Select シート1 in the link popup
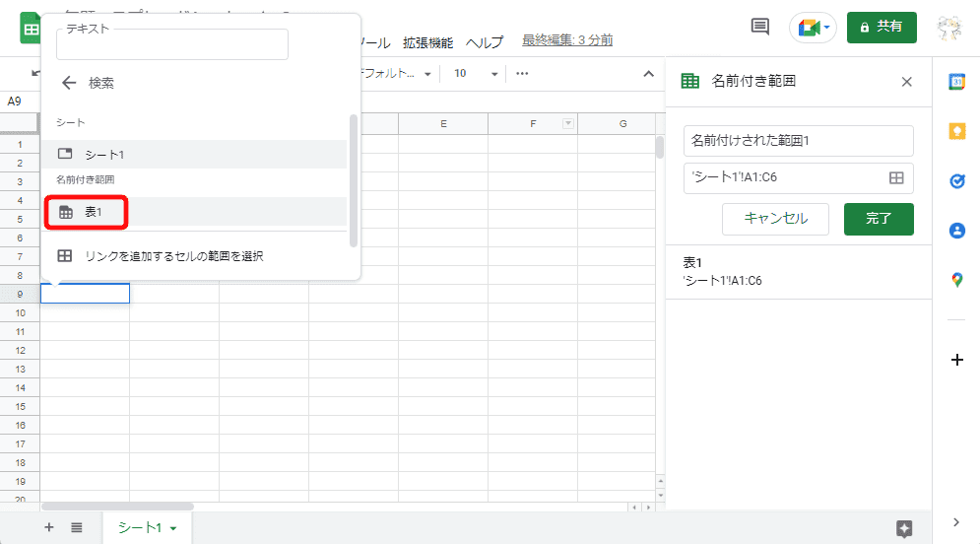This screenshot has width=980, height=544. pyautogui.click(x=194, y=155)
